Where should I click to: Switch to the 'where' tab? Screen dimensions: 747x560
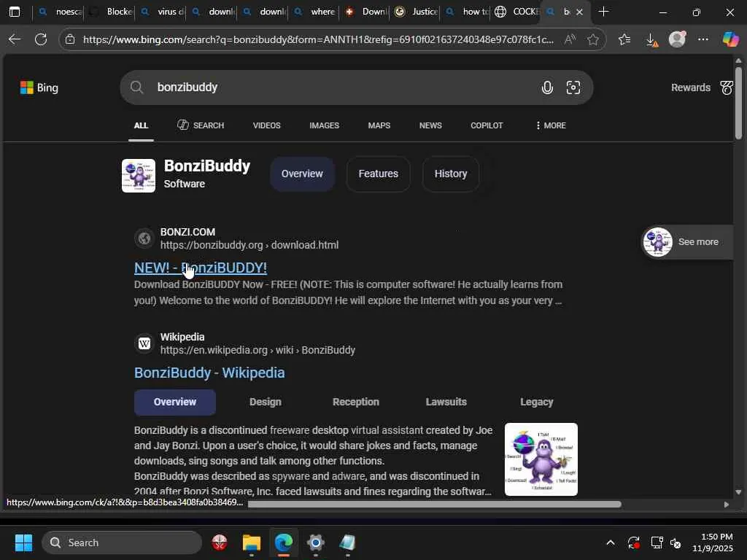pos(314,12)
